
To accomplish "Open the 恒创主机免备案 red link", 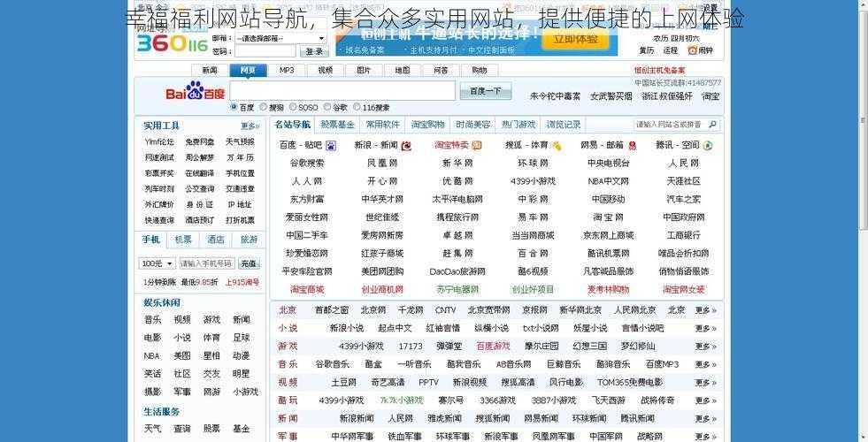I will coord(660,70).
